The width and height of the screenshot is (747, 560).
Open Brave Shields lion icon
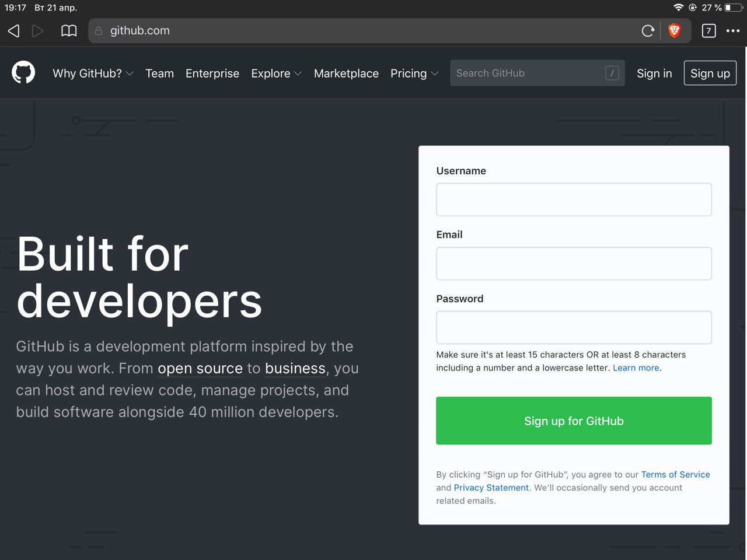(x=675, y=31)
